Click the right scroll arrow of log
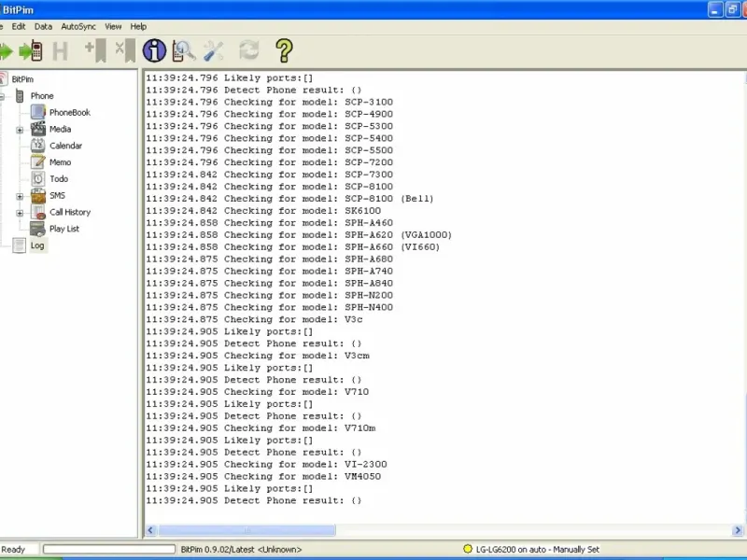The image size is (747, 560). [738, 530]
